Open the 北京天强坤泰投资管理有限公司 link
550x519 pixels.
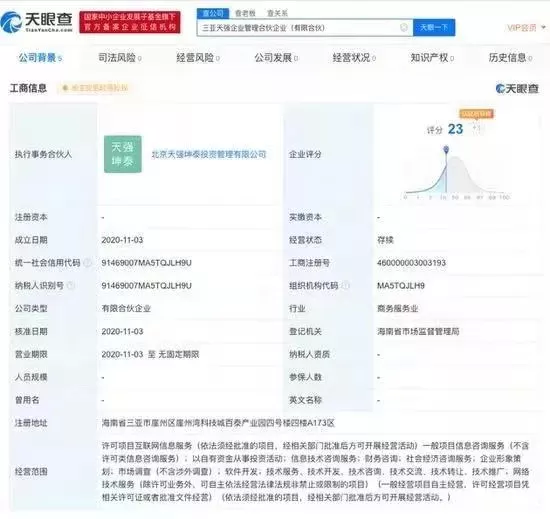tap(209, 154)
